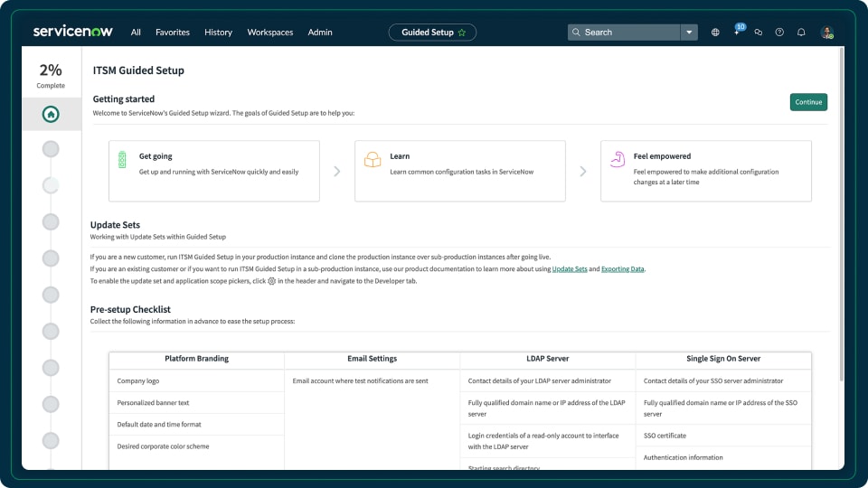Open the chat sidebar discussions icon
This screenshot has width=868, height=488.
point(759,33)
